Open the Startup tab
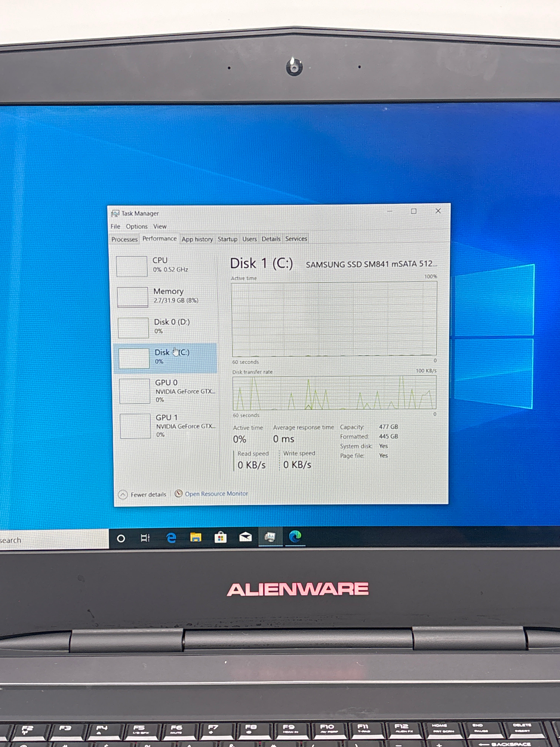The height and width of the screenshot is (747, 560). click(x=228, y=239)
